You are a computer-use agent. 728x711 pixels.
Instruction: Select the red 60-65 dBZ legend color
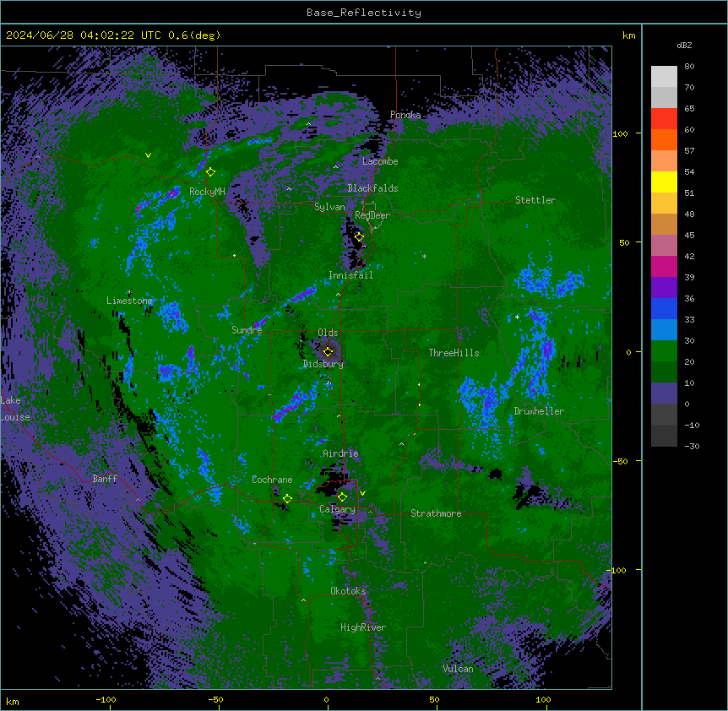coord(664,119)
